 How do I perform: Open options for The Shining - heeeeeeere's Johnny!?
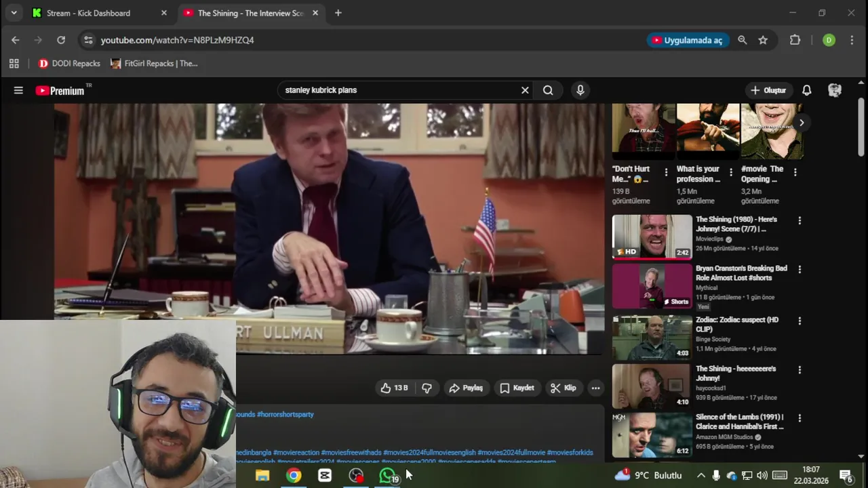coord(800,370)
